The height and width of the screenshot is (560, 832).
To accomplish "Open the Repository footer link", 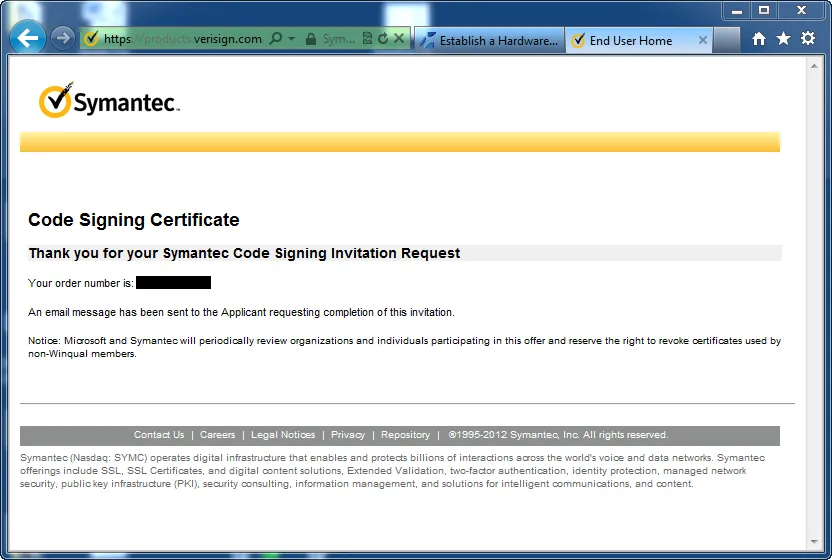I will [x=405, y=435].
